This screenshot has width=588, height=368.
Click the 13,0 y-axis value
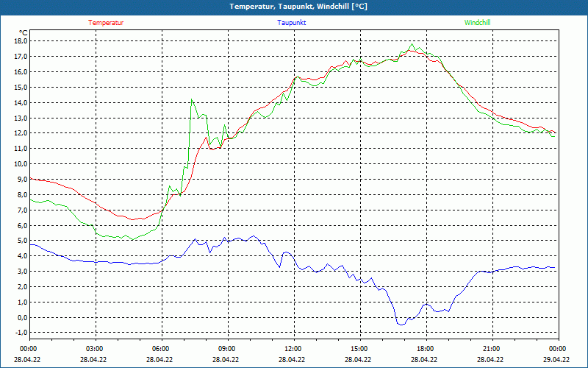(21, 118)
